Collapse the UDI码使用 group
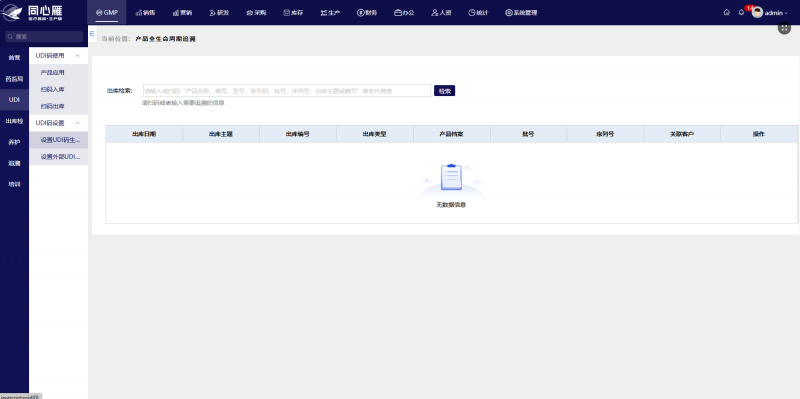The width and height of the screenshot is (800, 399). (x=78, y=56)
